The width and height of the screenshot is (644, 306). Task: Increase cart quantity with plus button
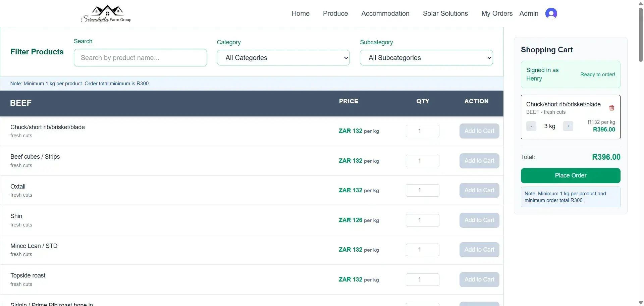point(568,126)
